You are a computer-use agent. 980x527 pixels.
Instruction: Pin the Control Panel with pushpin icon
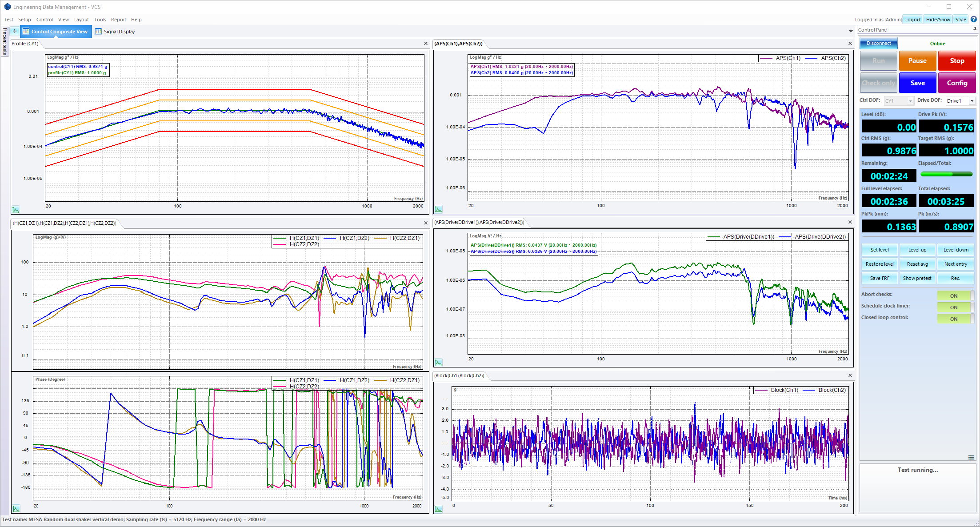pos(975,29)
